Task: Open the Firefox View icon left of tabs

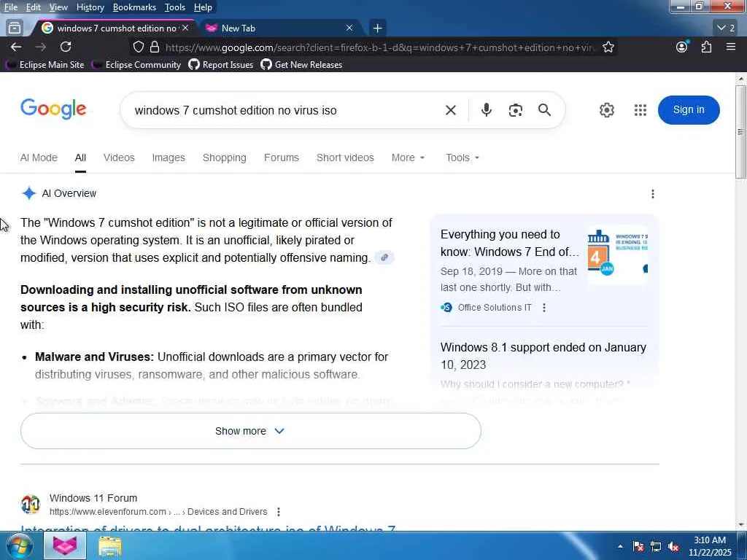Action: [15, 28]
